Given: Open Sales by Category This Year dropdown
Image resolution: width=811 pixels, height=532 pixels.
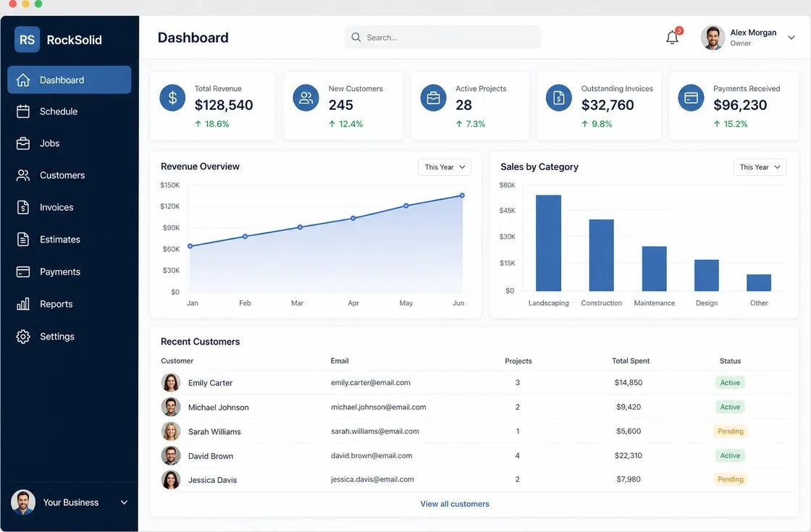Looking at the screenshot, I should click(x=760, y=167).
